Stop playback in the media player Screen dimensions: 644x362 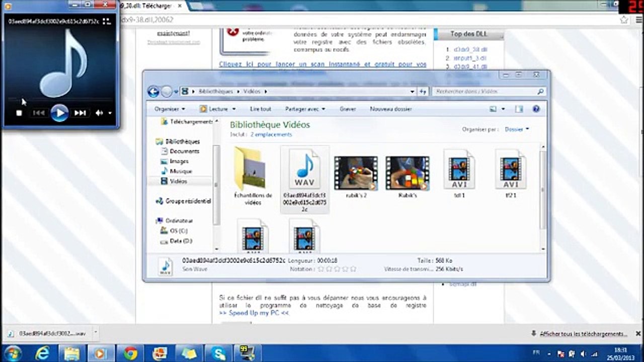19,113
